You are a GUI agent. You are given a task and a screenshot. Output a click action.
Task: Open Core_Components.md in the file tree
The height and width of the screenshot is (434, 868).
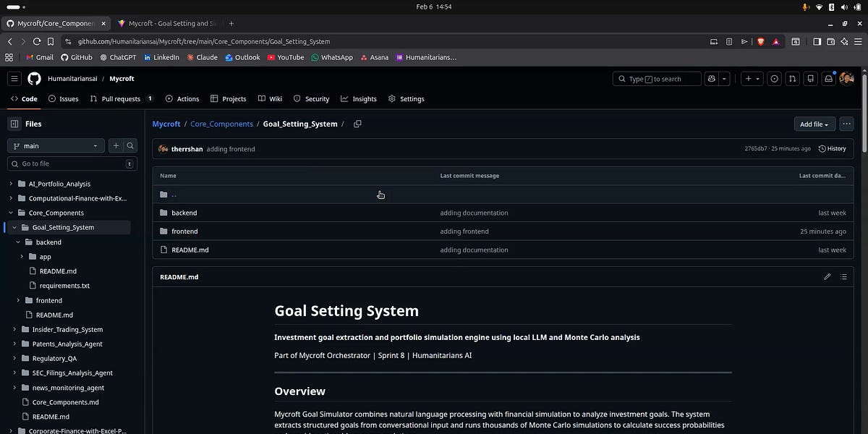[x=65, y=402]
